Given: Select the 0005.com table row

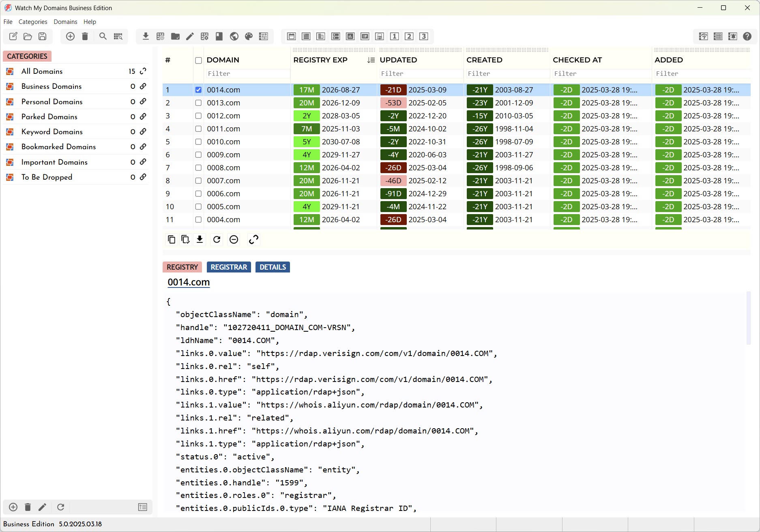Looking at the screenshot, I should coord(456,207).
